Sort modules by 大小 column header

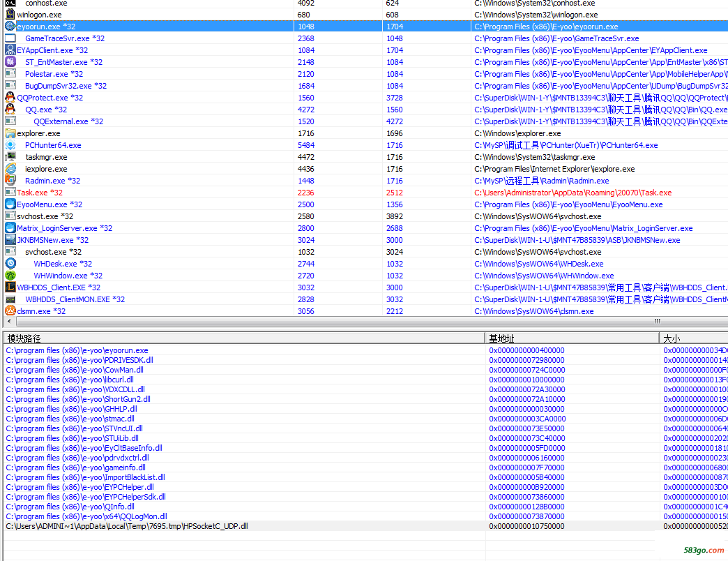(694, 338)
